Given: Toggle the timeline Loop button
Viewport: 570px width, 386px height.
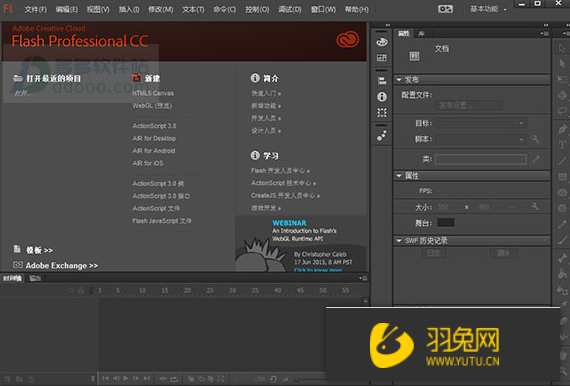Looking at the screenshot, I should (174, 379).
